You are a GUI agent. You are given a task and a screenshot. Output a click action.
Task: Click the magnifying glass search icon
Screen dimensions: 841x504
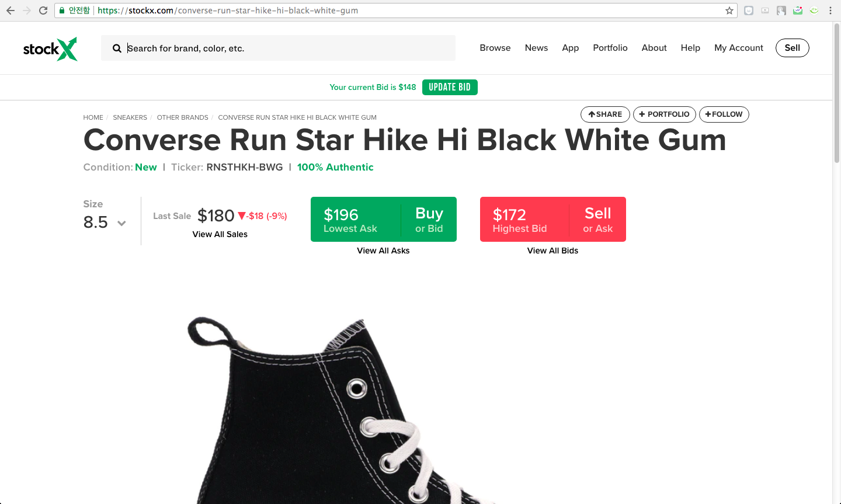pyautogui.click(x=117, y=48)
